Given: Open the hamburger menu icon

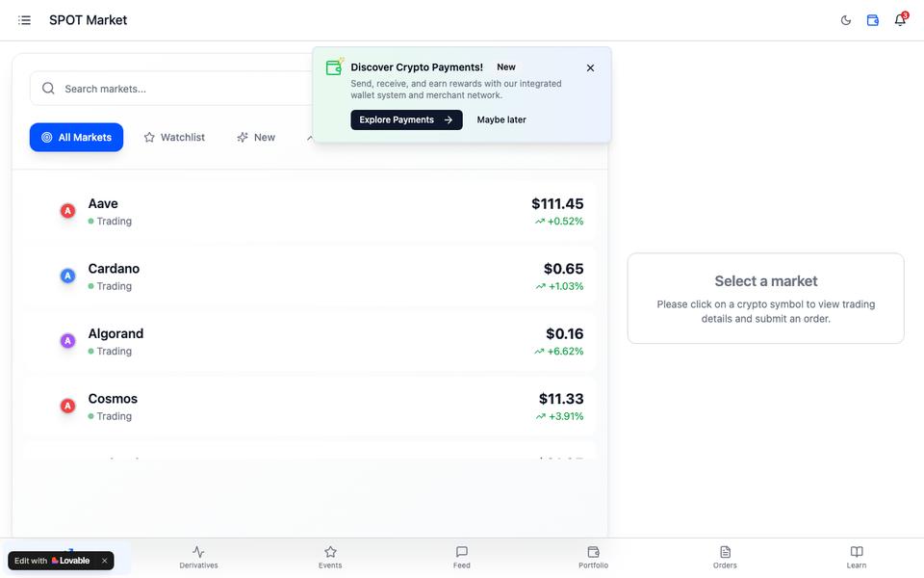Looking at the screenshot, I should 24,20.
